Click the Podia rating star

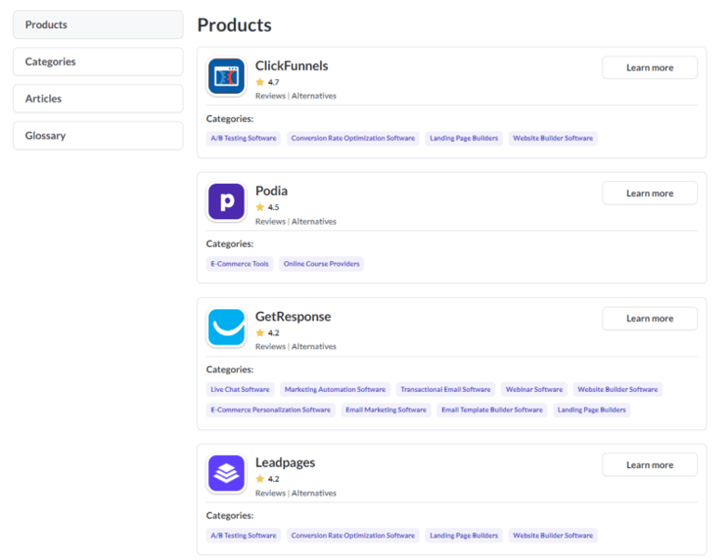260,207
